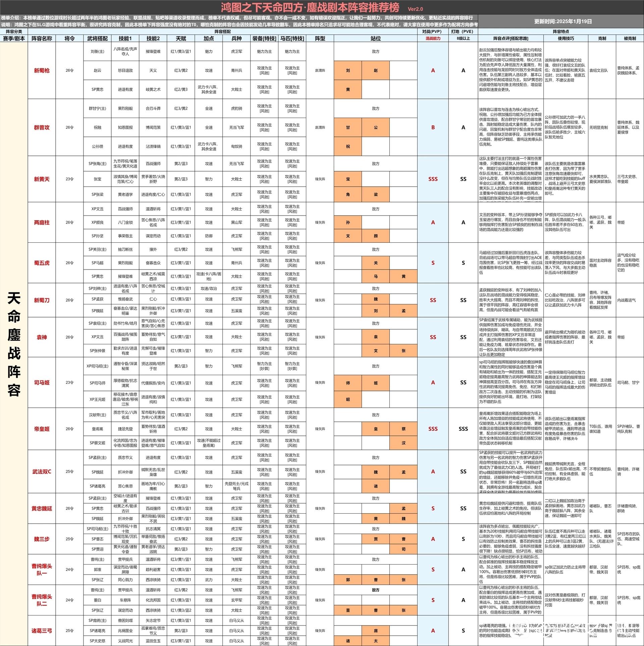Screen dimensions: 644x646
Task: Click the SP袁绍(主) general cell
Action: [97, 323]
